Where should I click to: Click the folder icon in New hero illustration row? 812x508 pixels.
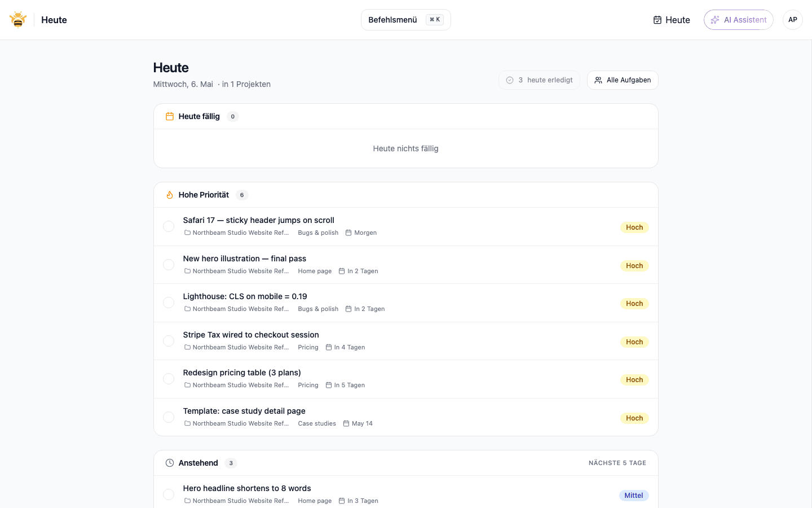point(187,271)
